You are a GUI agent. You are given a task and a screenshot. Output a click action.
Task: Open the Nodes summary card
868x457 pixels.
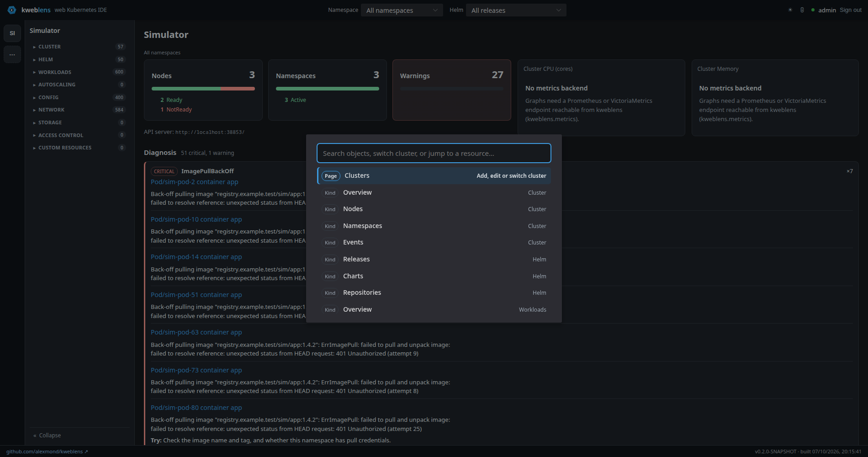203,90
